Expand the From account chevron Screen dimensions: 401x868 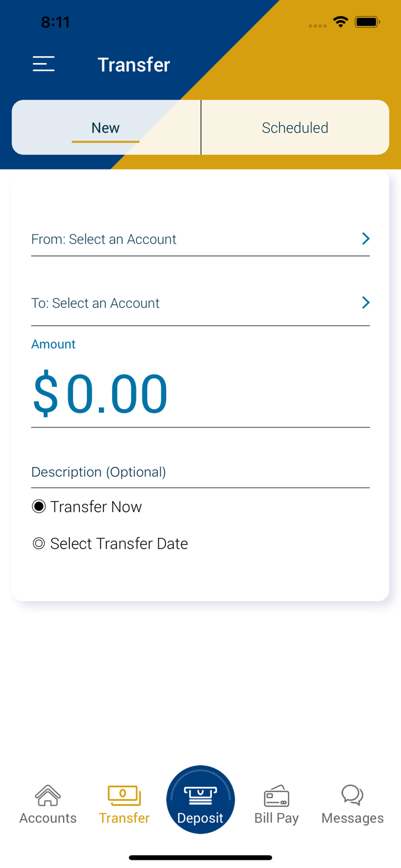pyautogui.click(x=365, y=238)
